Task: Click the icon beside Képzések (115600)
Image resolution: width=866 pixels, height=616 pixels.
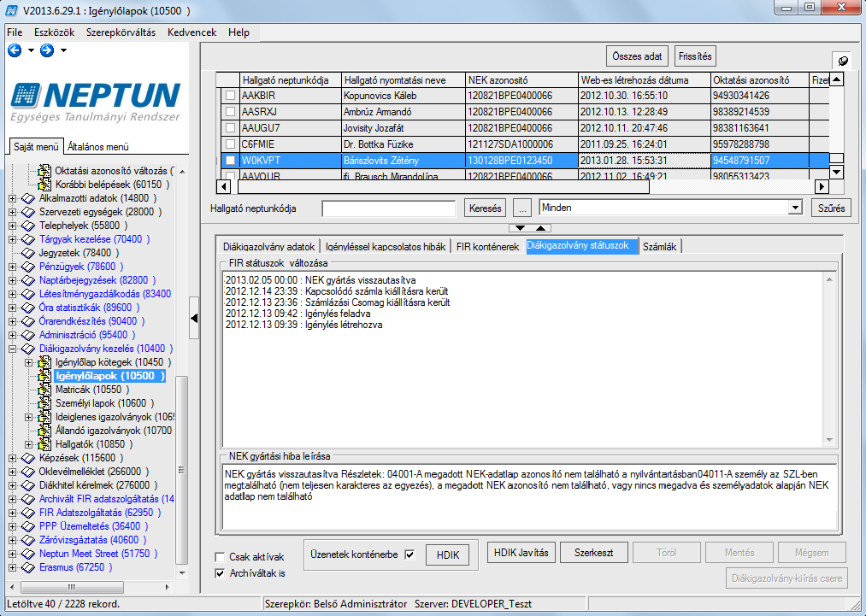Action: point(27,458)
